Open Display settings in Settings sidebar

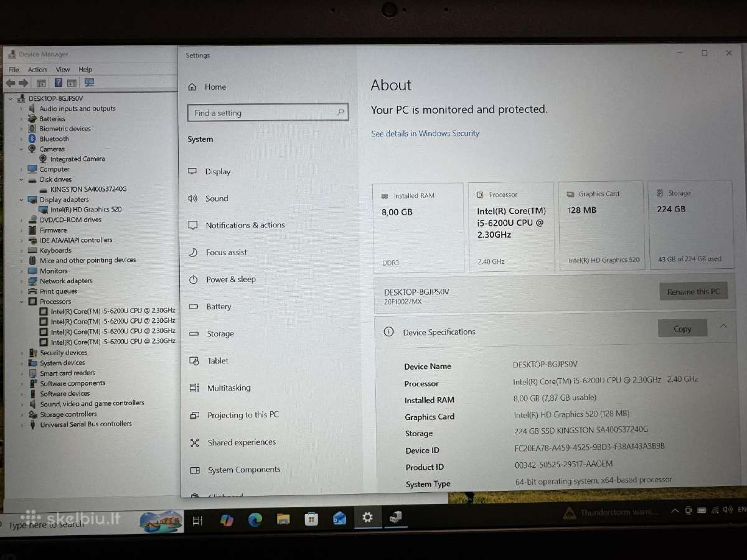click(217, 172)
